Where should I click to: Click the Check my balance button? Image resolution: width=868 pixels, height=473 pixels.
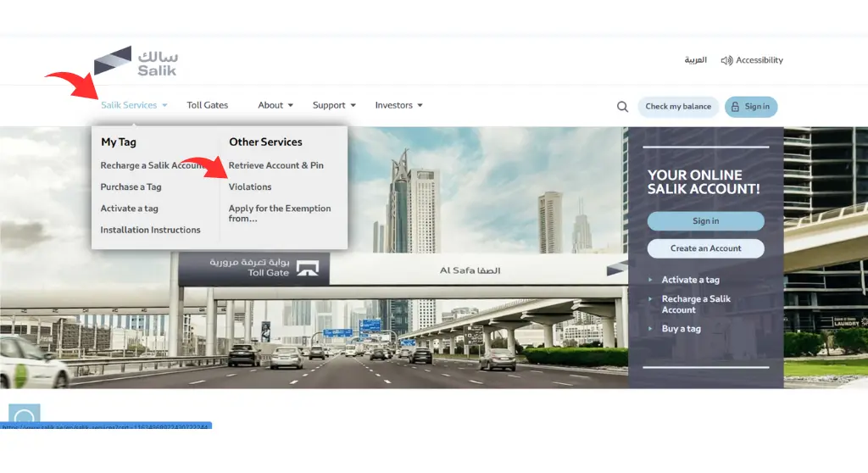pos(678,106)
